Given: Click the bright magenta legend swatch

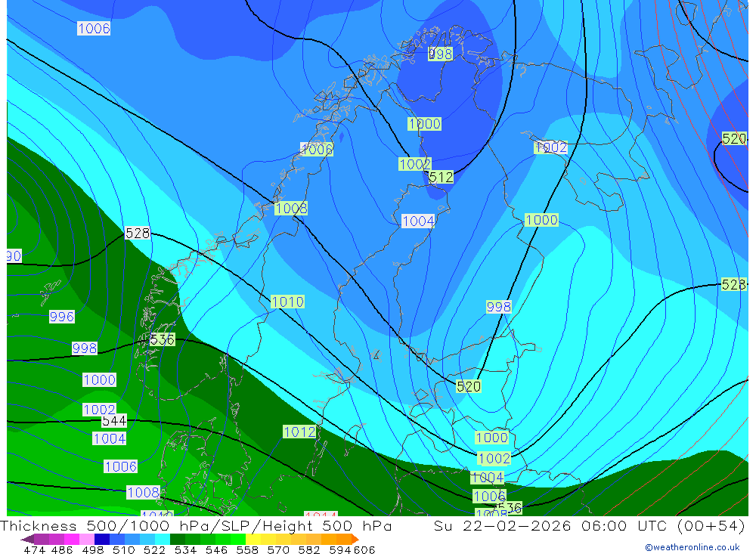Looking at the screenshot, I should click(72, 539).
